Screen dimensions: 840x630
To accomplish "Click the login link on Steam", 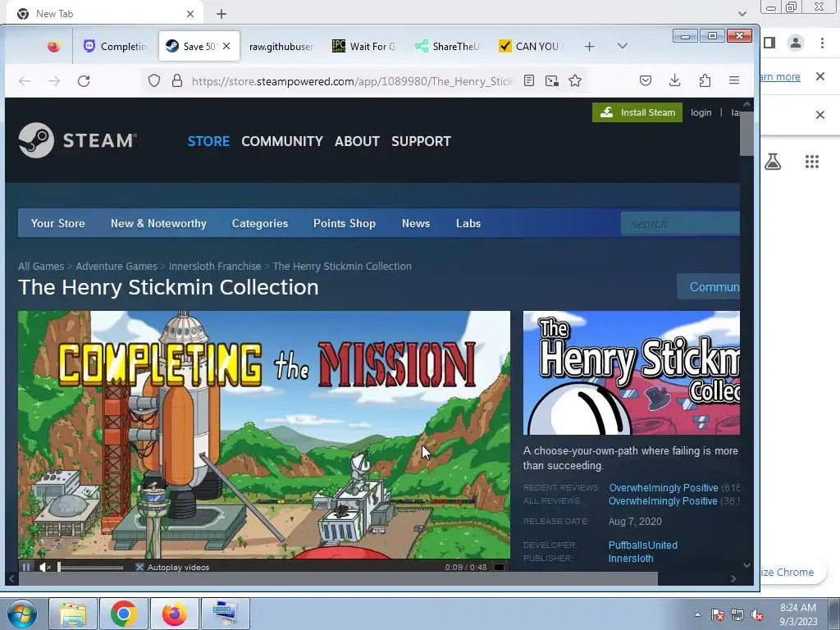I will click(701, 112).
